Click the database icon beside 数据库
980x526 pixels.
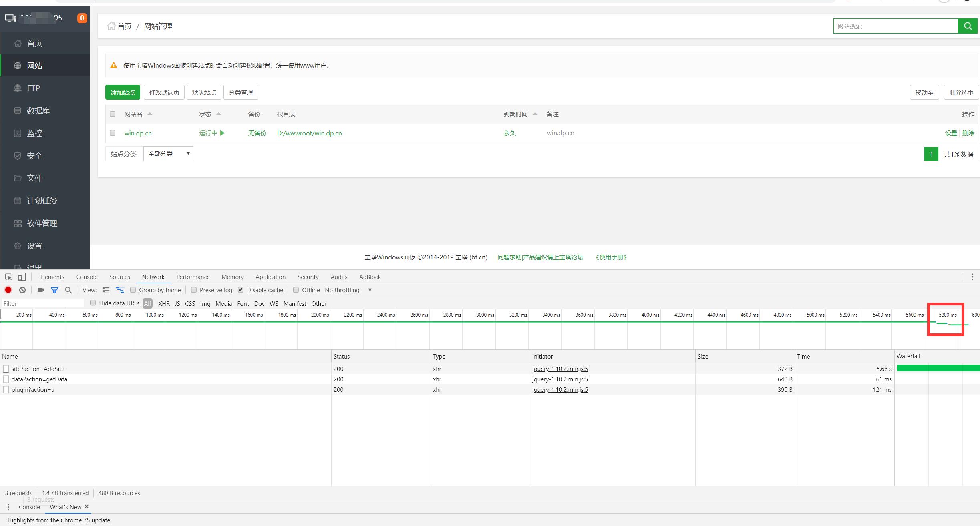18,110
